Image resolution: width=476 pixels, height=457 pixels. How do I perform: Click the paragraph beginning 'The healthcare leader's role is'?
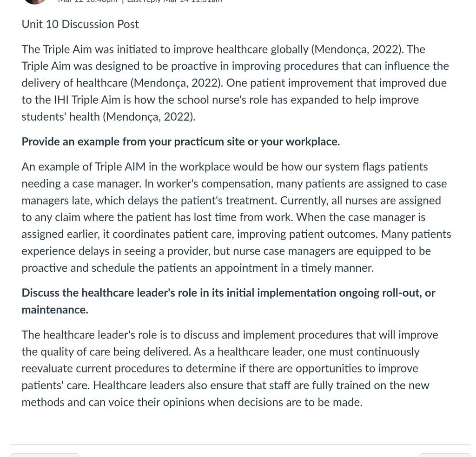(x=230, y=368)
